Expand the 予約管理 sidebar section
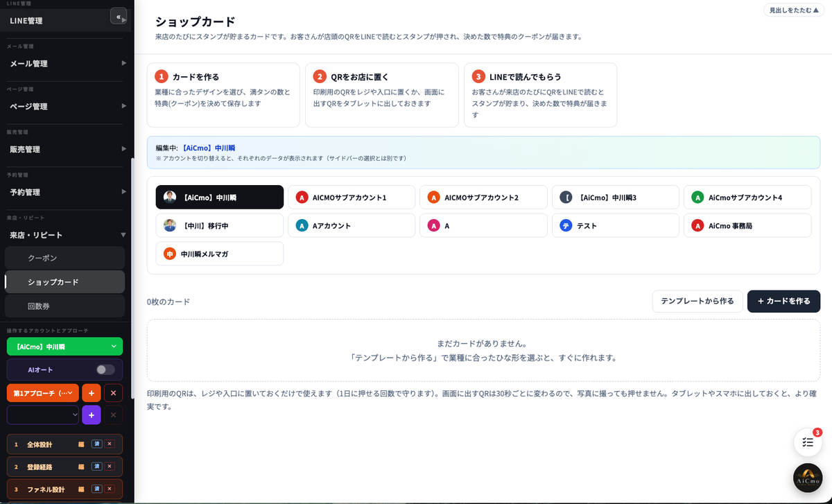The image size is (832, 504). pyautogui.click(x=66, y=192)
